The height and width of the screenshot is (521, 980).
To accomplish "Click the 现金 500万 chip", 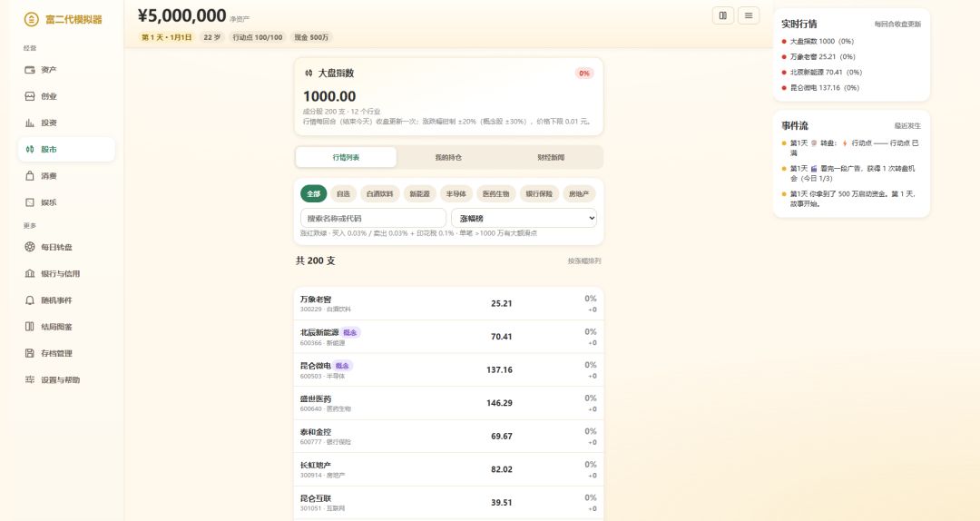I will pos(311,37).
